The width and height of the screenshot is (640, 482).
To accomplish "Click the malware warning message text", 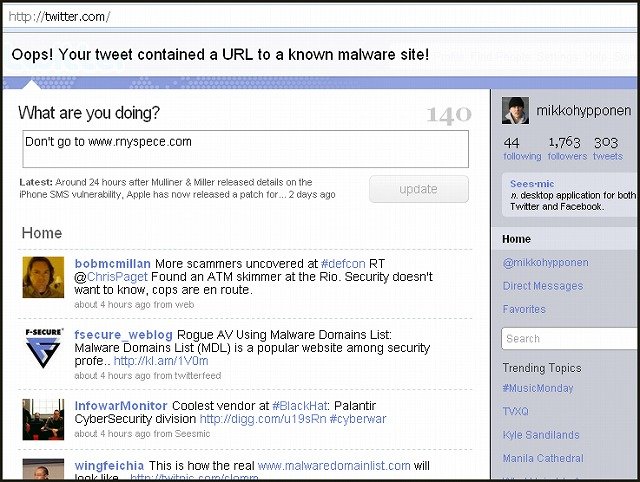I will pyautogui.click(x=220, y=55).
